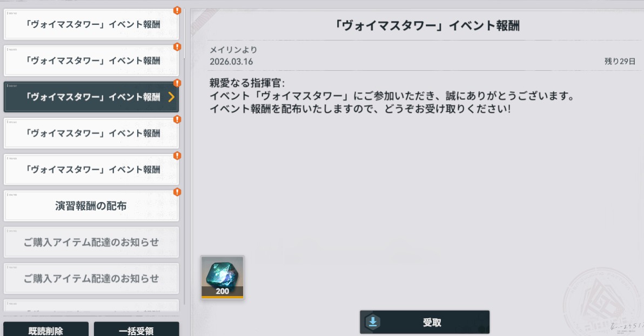Click the 受取 claim button
This screenshot has width=644, height=336.
click(x=425, y=322)
